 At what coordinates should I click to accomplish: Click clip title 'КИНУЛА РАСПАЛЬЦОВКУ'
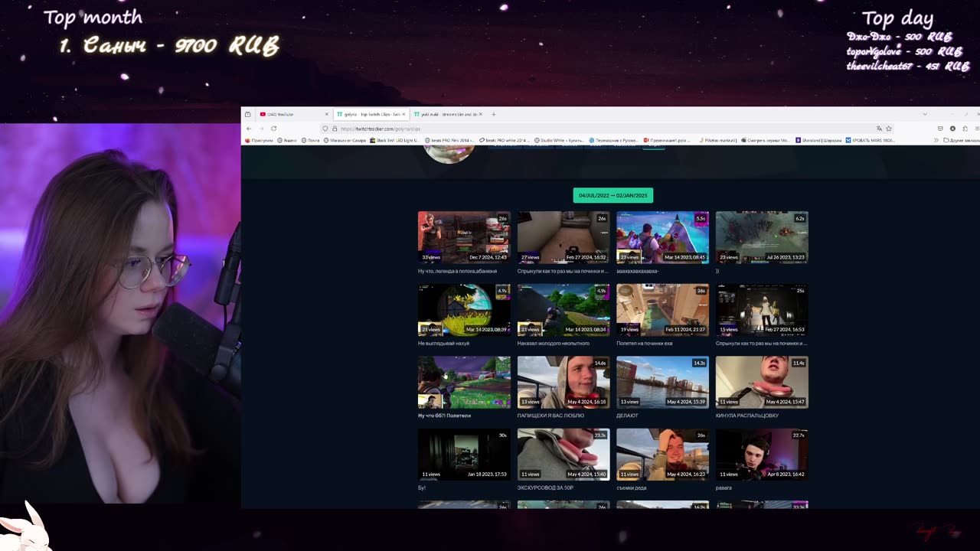tap(746, 416)
